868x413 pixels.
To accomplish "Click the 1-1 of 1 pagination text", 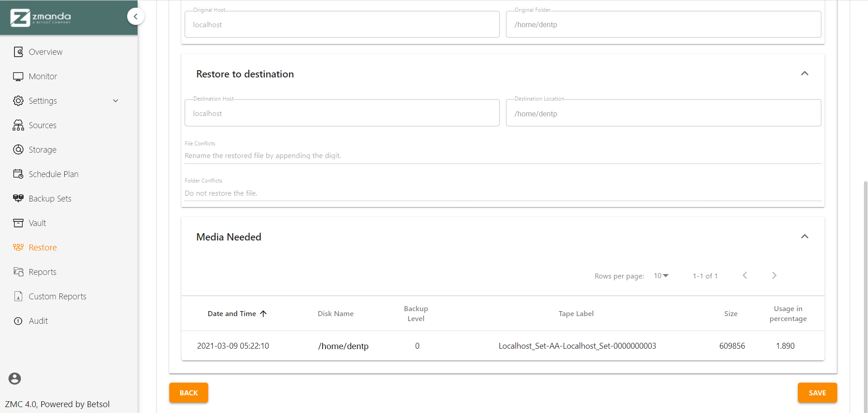I will pos(705,276).
